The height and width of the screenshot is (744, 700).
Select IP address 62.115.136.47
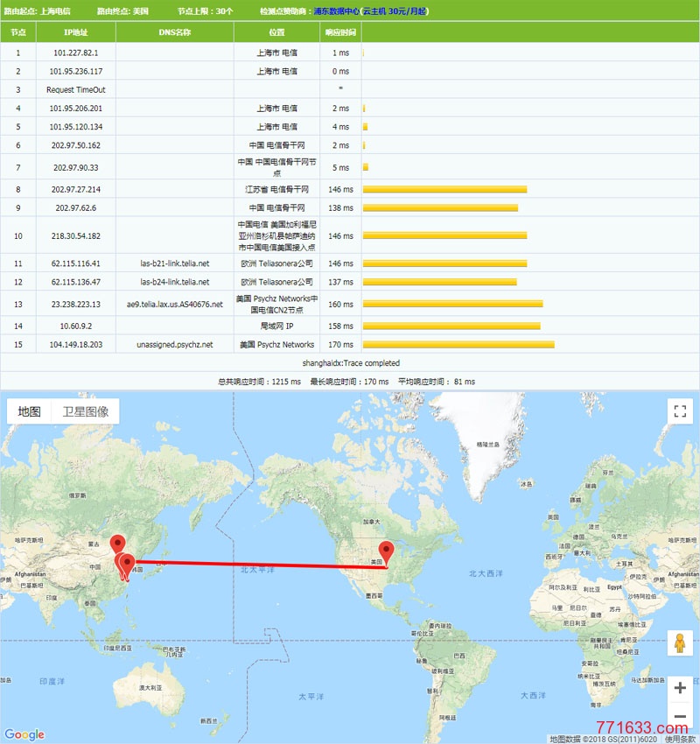click(x=76, y=282)
